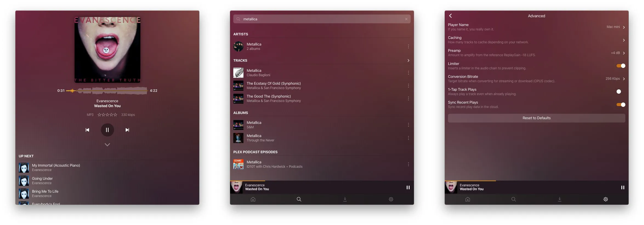Open more options for The Good The (Symphonic)
644x225 pixels.
pos(408,98)
